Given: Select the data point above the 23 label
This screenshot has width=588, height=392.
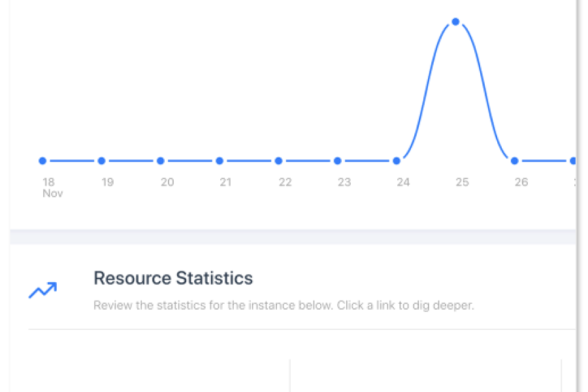Looking at the screenshot, I should coord(338,161).
